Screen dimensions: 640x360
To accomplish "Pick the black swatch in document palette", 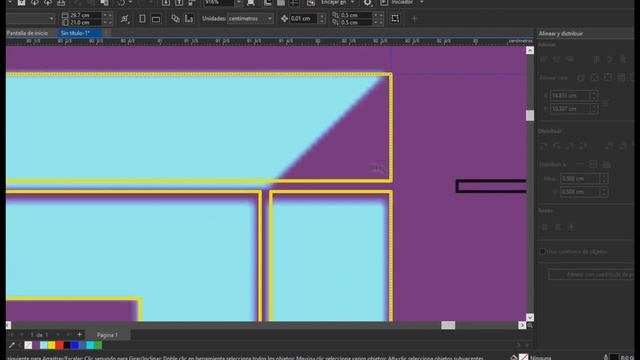I will [x=67, y=345].
